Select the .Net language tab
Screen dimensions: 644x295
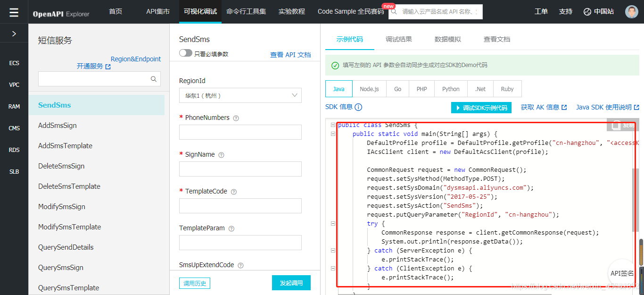pyautogui.click(x=480, y=89)
